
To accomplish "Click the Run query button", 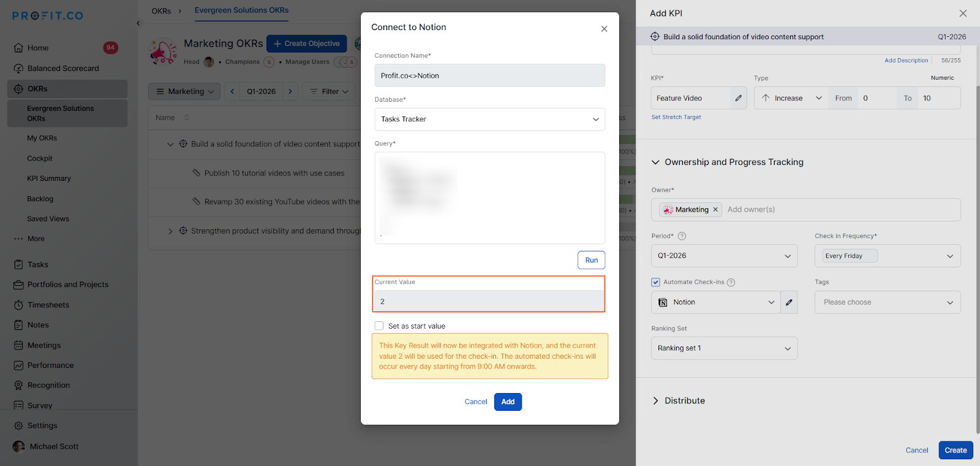I will pyautogui.click(x=591, y=260).
